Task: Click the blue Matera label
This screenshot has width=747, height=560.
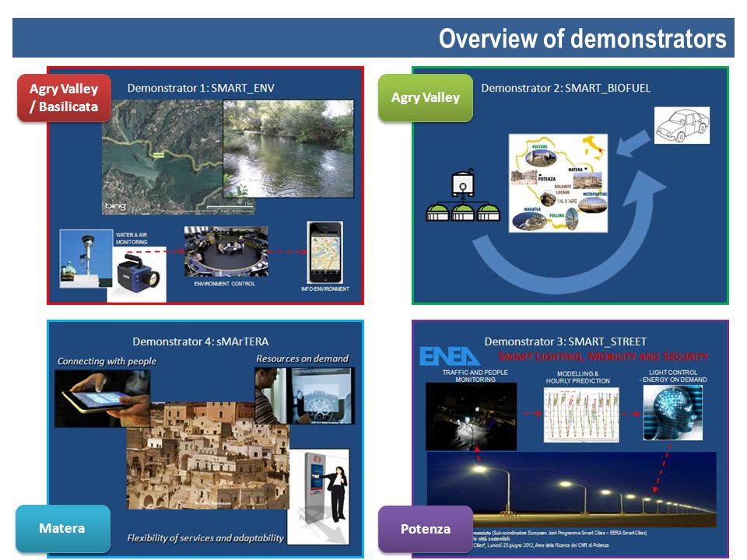Action: [62, 528]
